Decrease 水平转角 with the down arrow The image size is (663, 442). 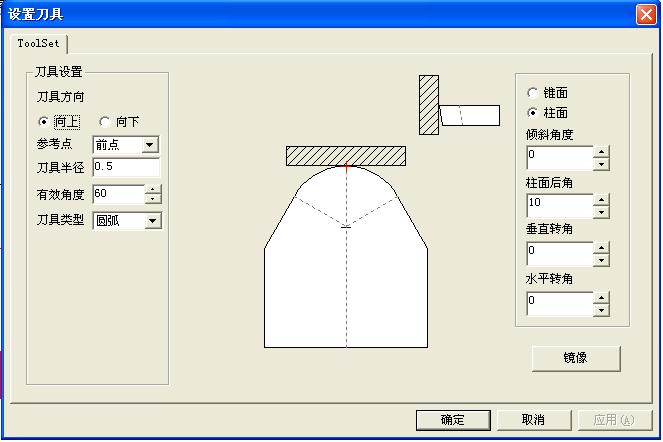(601, 310)
